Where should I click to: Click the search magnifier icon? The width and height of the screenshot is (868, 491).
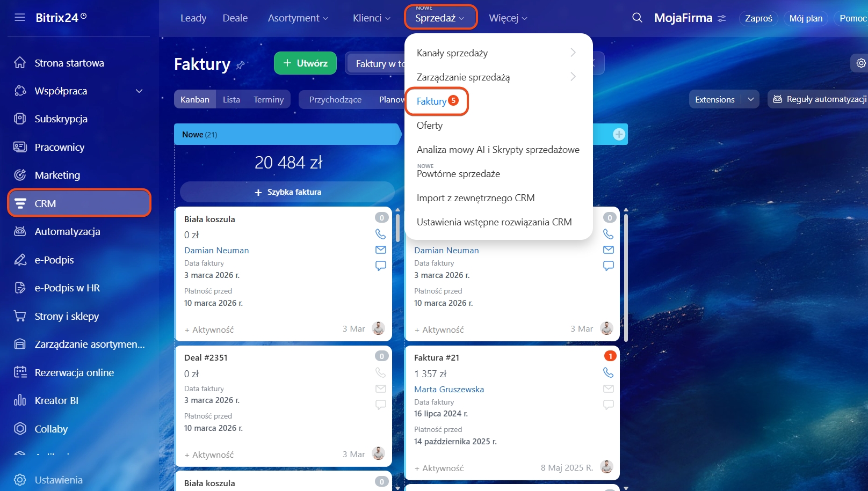[637, 18]
